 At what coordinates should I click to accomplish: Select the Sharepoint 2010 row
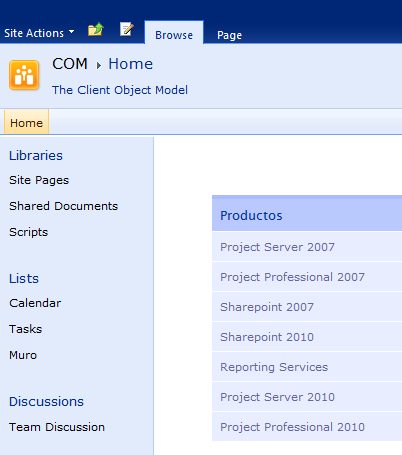coord(307,337)
